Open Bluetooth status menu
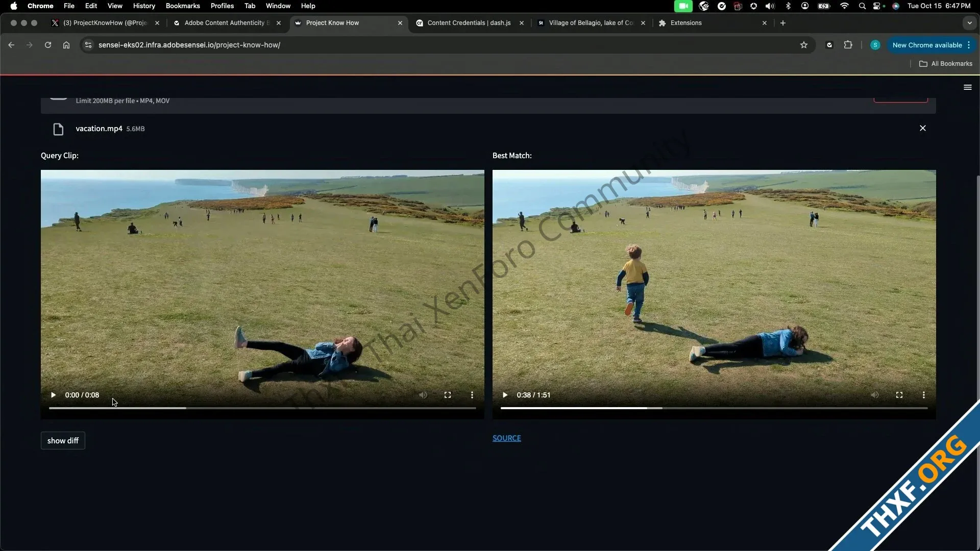The height and width of the screenshot is (551, 980). coord(788,6)
